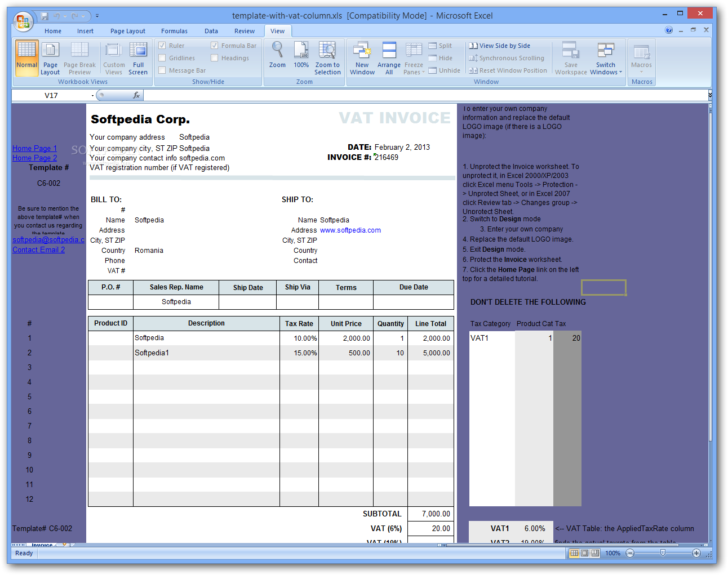
Task: Open the Page Layout ribbon tab
Action: point(128,31)
